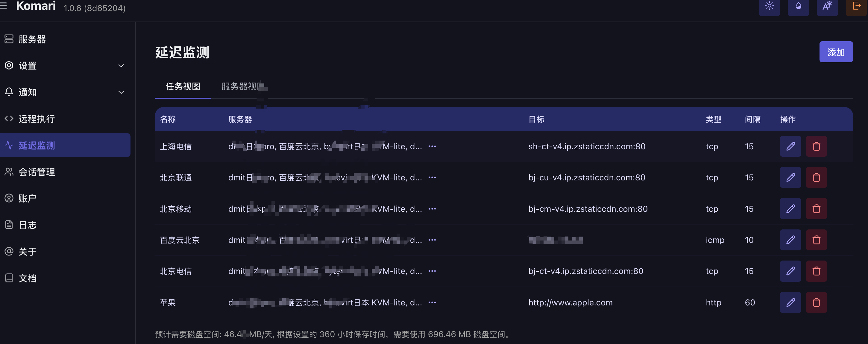Toggle the hamburger sidebar menu
Image resolution: width=868 pixels, height=344 pixels.
4,6
